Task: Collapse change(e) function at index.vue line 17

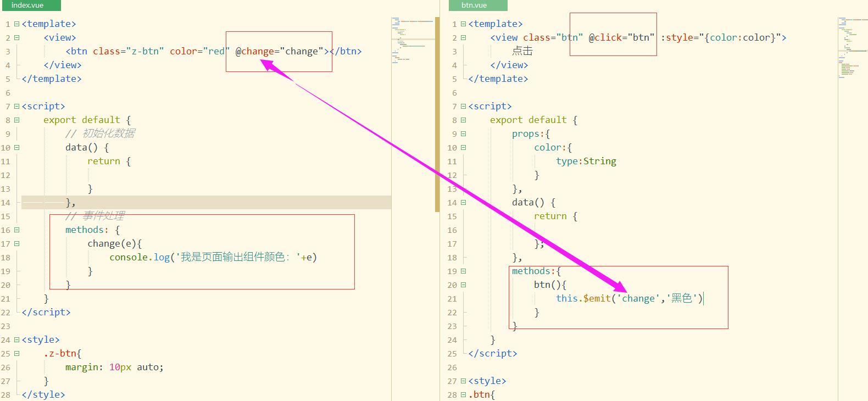Action: [16, 244]
